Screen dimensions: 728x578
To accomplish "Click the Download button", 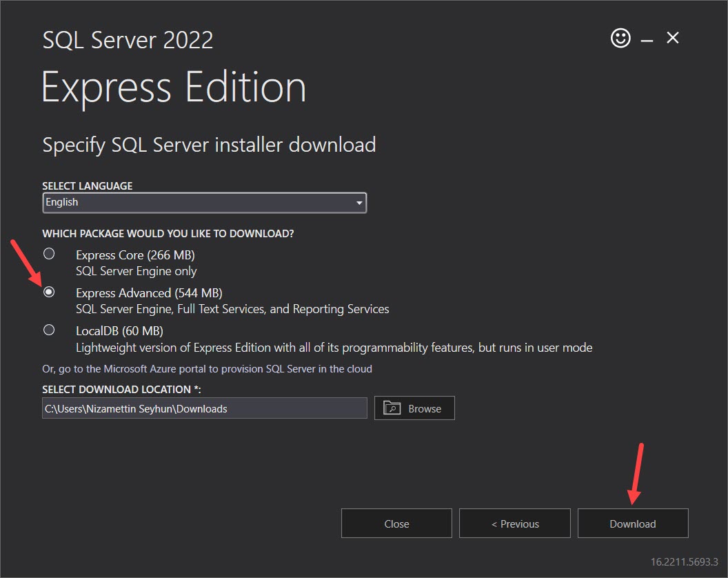I will pyautogui.click(x=632, y=523).
